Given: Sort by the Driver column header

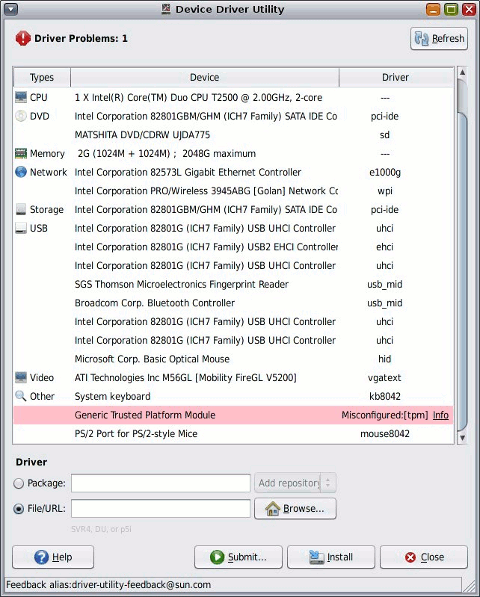Looking at the screenshot, I should click(x=396, y=77).
